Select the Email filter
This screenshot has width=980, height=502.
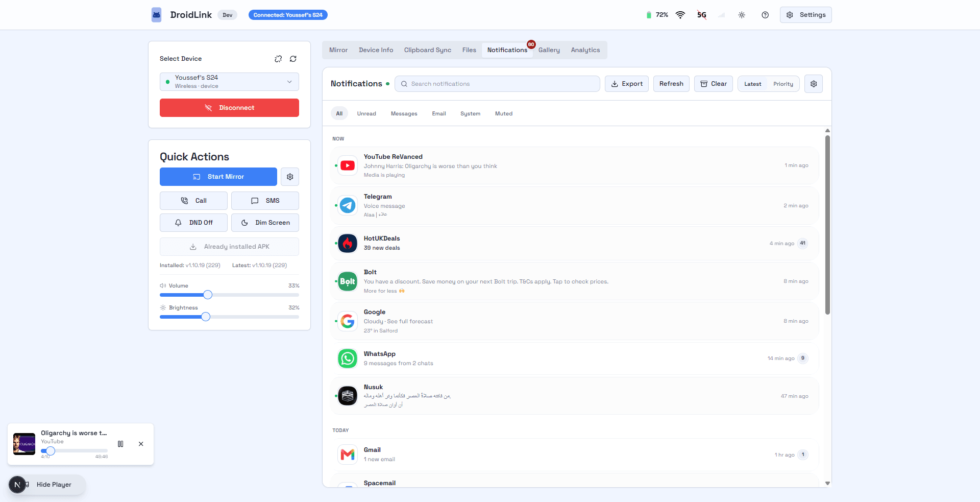439,113
